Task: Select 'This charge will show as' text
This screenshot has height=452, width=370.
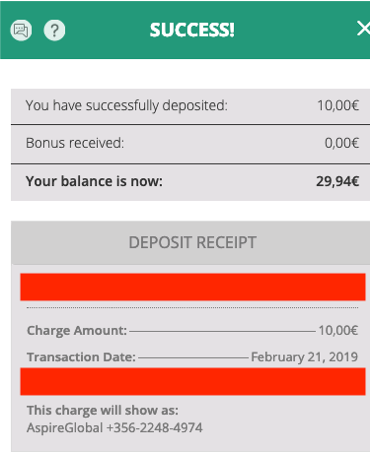Action: tap(103, 410)
